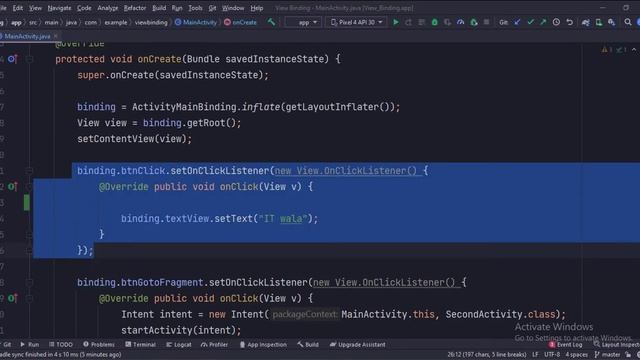Image resolution: width=640 pixels, height=360 pixels.
Task: Click Attach Debugger to Android Process icon
Action: coord(473,22)
